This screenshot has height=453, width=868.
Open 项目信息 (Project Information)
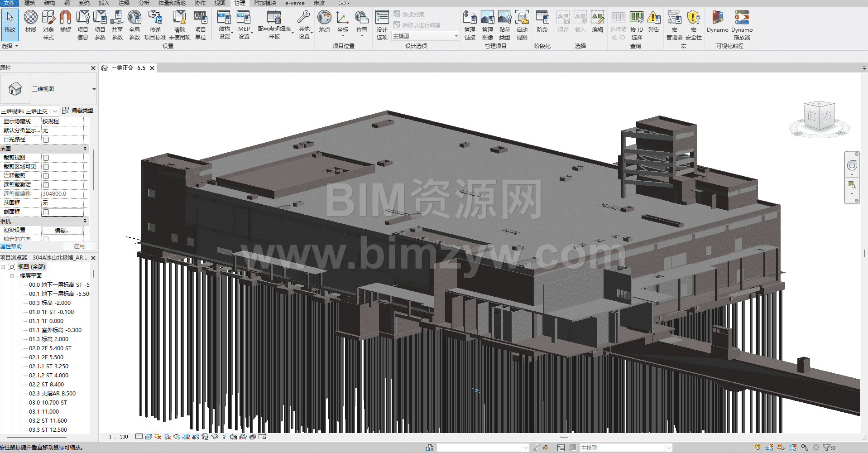click(82, 25)
